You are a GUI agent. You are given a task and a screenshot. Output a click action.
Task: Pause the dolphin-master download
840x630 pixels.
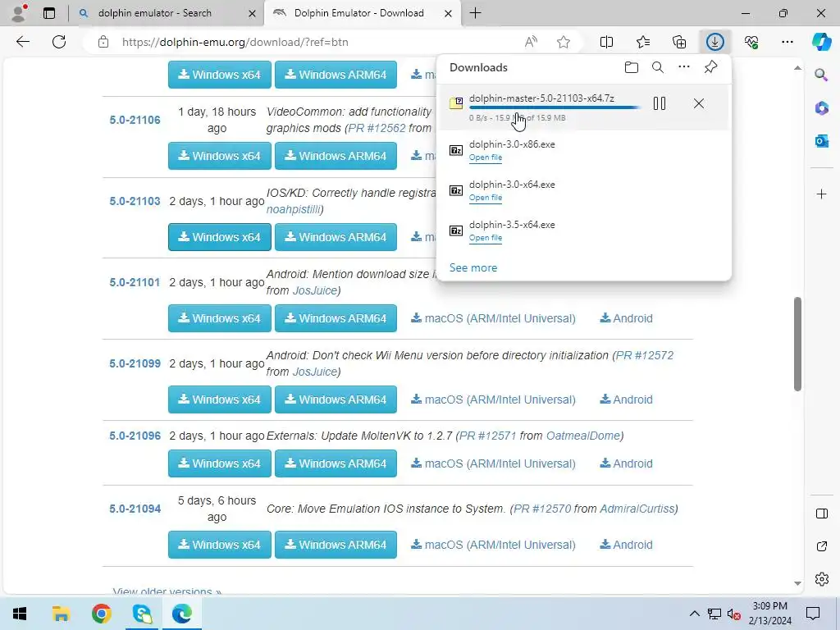(660, 103)
